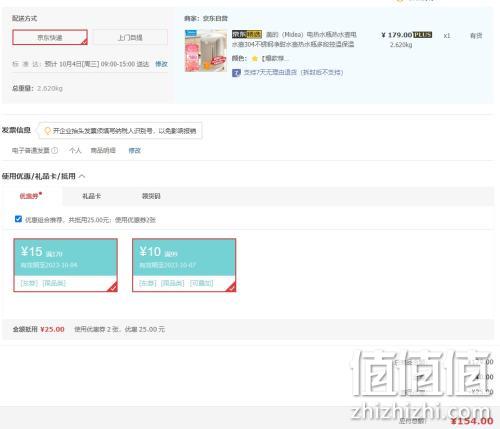
Task: Click the selected checkmark corner on ¥10 coupon
Action: point(231,287)
